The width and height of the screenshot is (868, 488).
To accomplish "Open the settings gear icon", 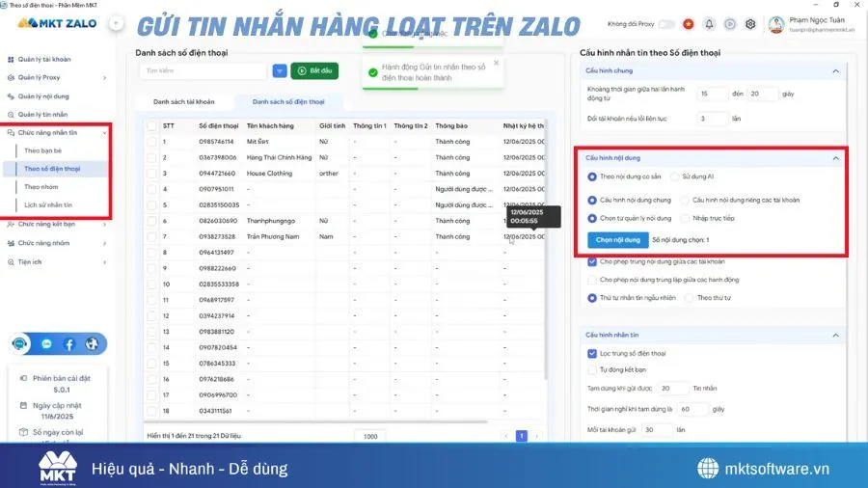I will click(x=750, y=24).
